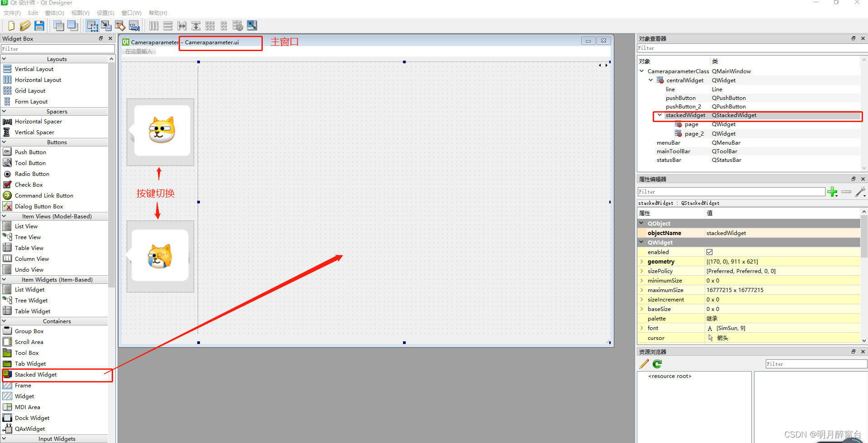The height and width of the screenshot is (443, 868).
Task: Click the form's 在这里输入 menu placeholder
Action: click(x=139, y=52)
